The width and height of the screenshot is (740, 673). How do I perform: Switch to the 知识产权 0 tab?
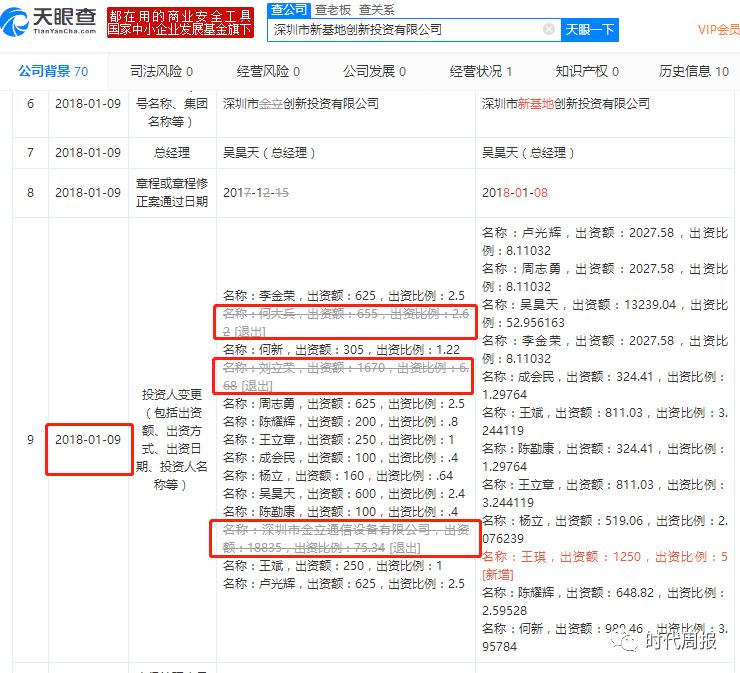(587, 71)
